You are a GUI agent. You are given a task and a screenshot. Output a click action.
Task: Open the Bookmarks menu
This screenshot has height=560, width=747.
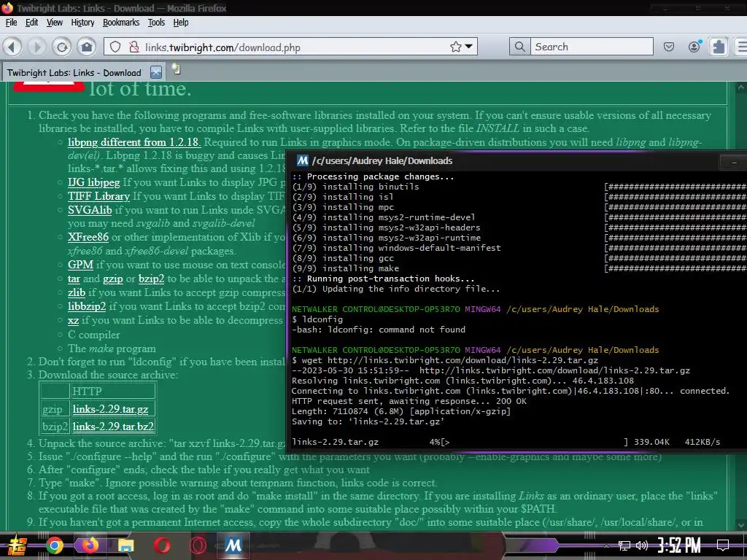[121, 23]
